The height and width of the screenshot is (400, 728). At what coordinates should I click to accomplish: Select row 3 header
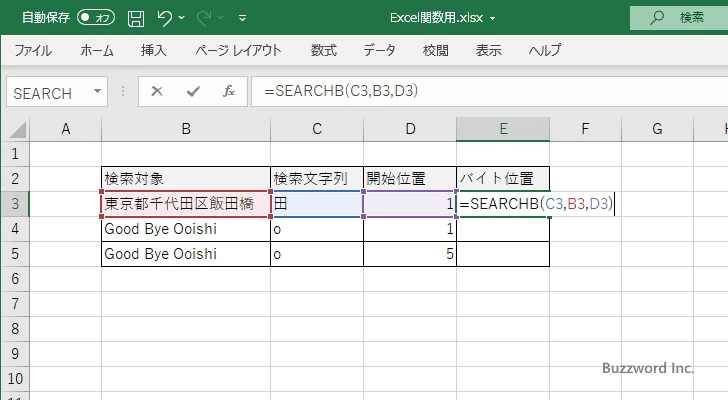coord(15,204)
